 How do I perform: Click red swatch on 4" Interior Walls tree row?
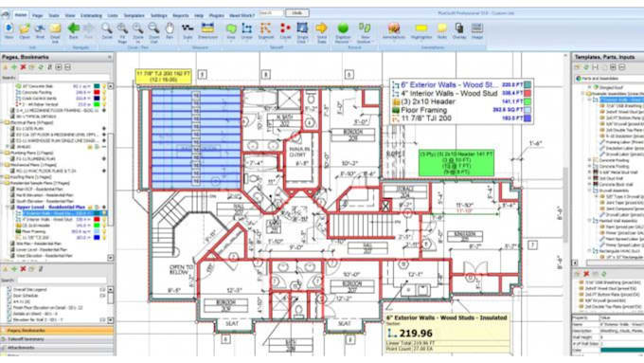[x=97, y=220]
